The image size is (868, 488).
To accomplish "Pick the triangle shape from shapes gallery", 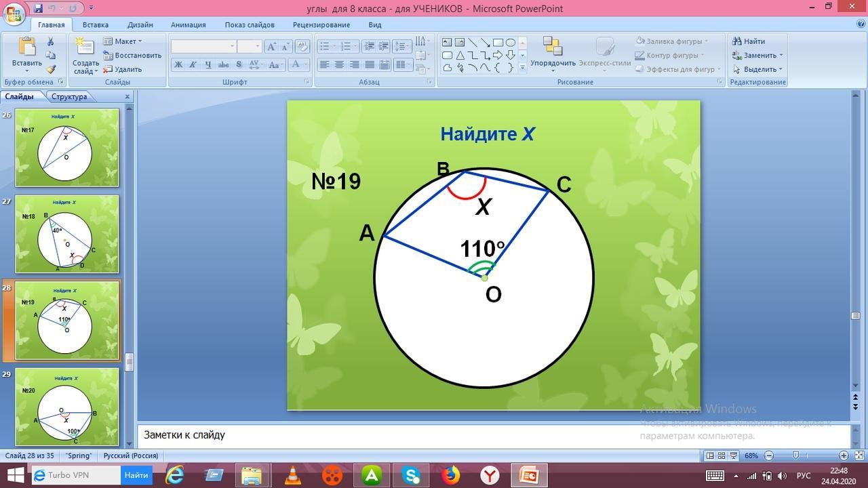I will 460,55.
